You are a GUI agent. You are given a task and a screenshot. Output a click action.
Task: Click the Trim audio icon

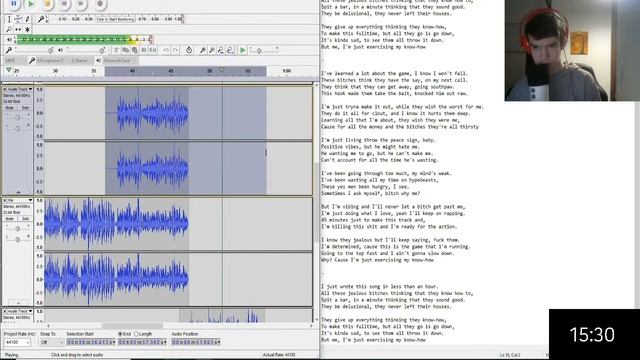144,50
